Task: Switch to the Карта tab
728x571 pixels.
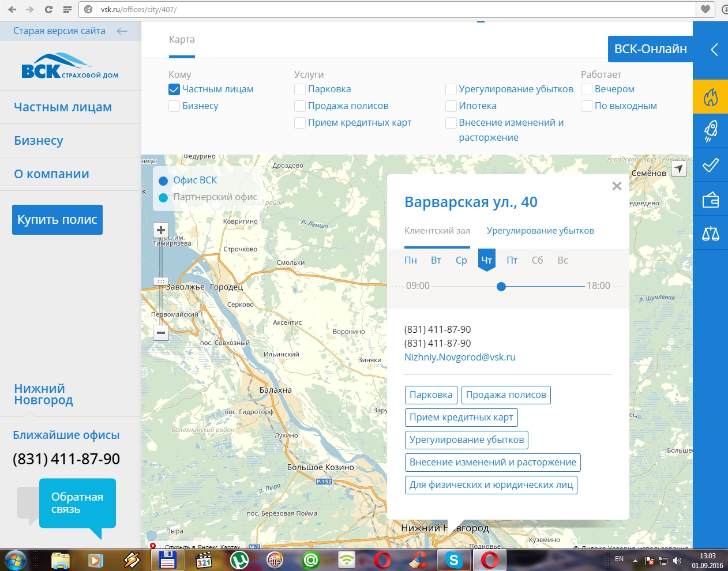Action: coord(182,40)
